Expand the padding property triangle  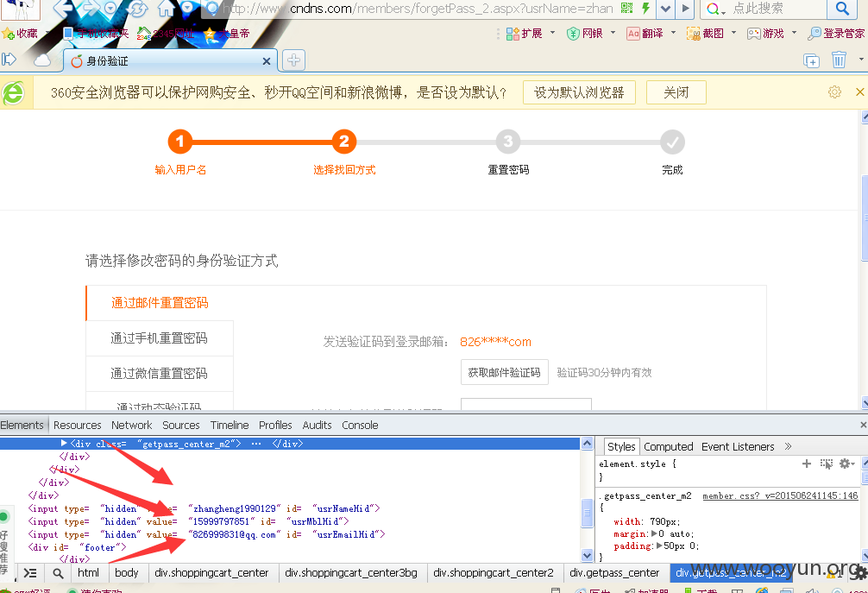(660, 546)
